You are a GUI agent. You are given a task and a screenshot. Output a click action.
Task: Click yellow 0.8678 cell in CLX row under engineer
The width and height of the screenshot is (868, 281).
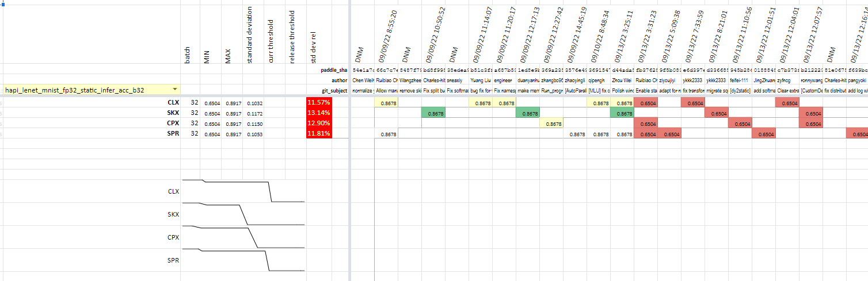click(x=504, y=103)
